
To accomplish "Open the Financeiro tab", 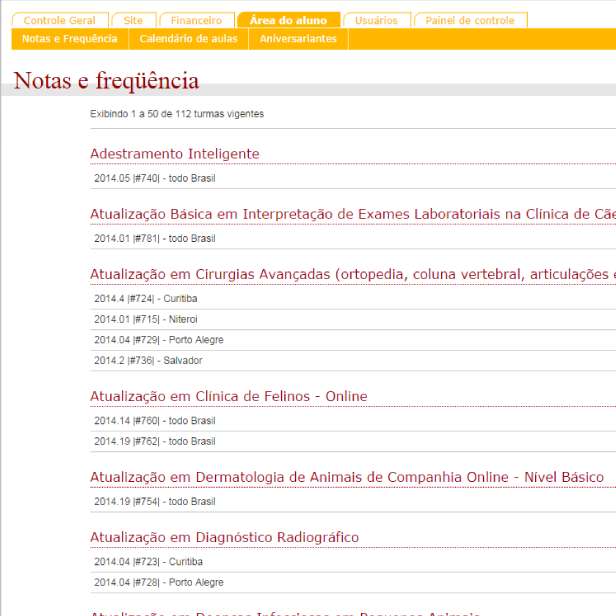I will coord(196,20).
